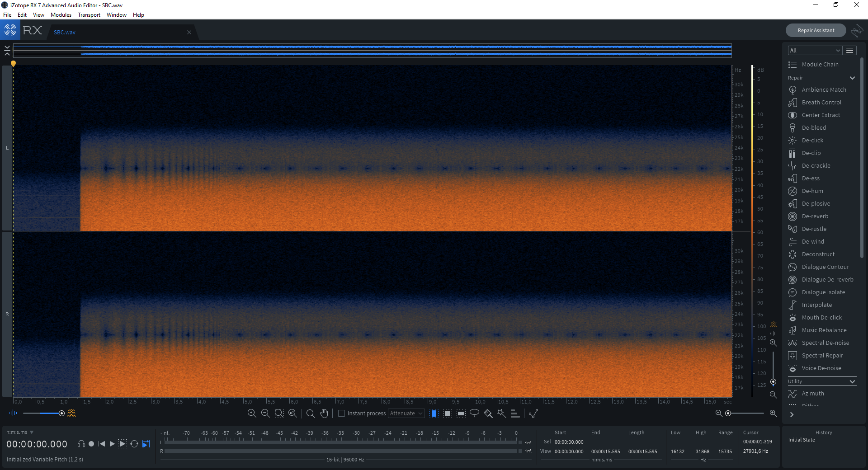Screen dimensions: 868x470
Task: Select the Time-frequency selection tool
Action: pyautogui.click(x=448, y=413)
